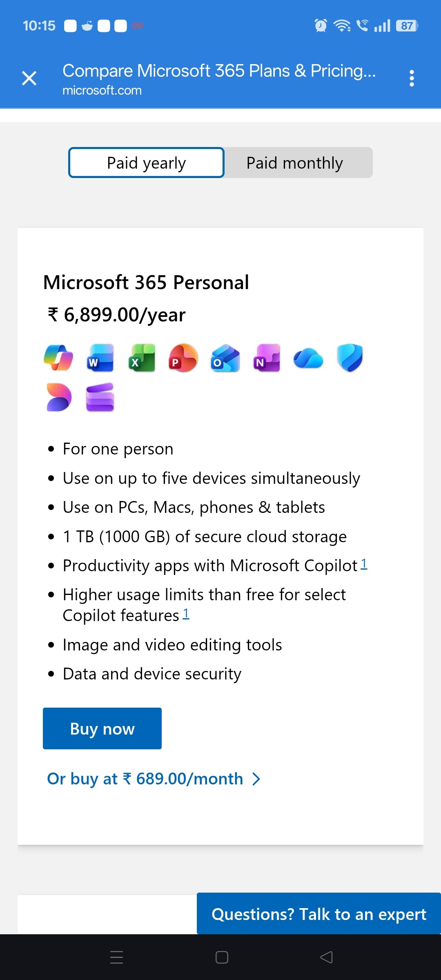The width and height of the screenshot is (441, 980).
Task: Click the OneNote app icon
Action: point(267,358)
